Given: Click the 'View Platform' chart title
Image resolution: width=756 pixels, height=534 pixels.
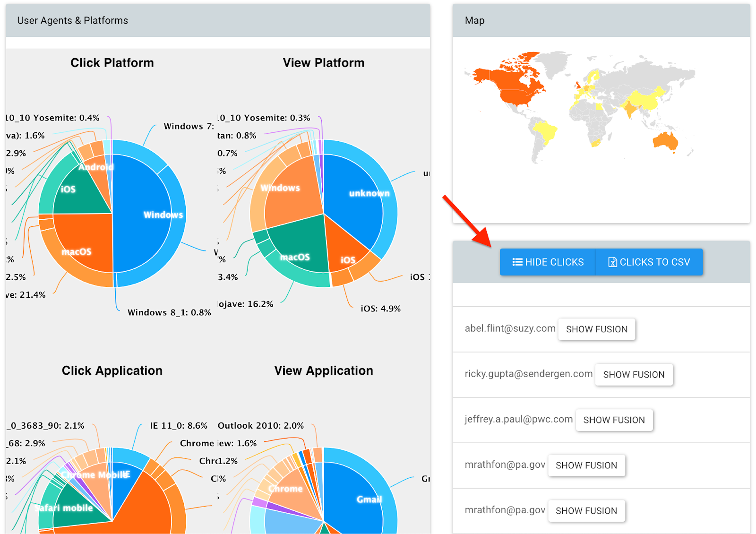Looking at the screenshot, I should [x=324, y=63].
